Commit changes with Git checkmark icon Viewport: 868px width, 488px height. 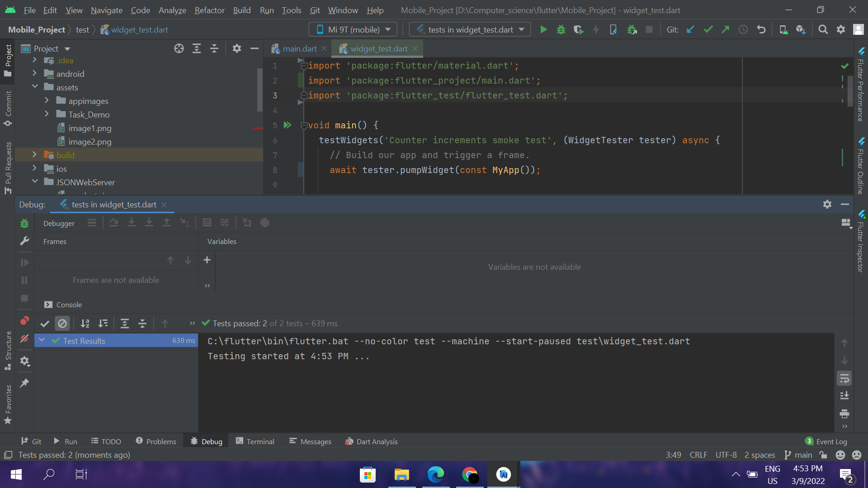coord(708,30)
